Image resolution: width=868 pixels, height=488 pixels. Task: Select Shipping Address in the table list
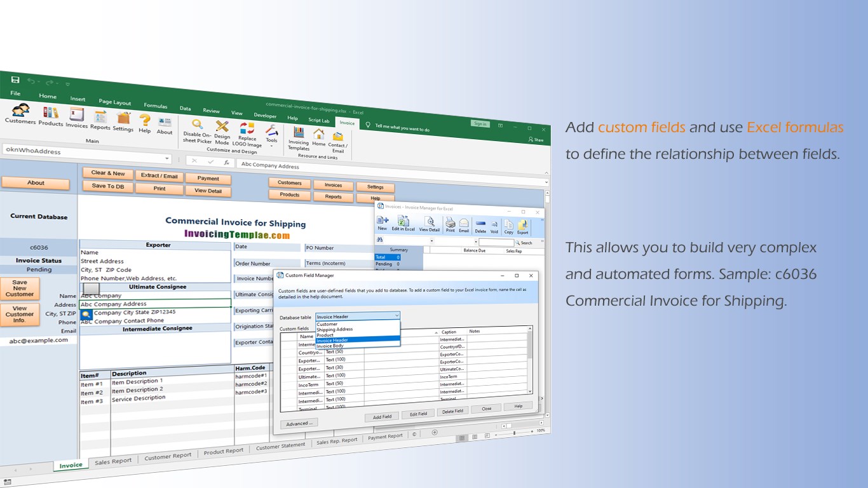pos(358,329)
